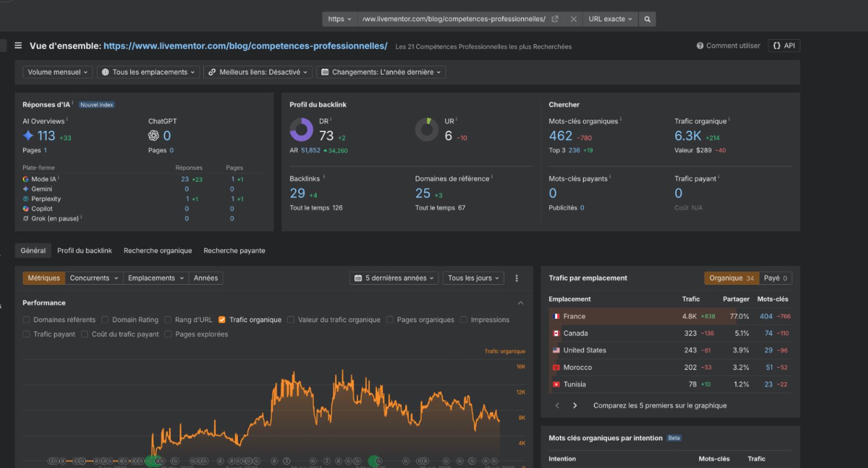
Task: Open the hamburger menu beside Vue d'ensemble
Action: tap(18, 46)
